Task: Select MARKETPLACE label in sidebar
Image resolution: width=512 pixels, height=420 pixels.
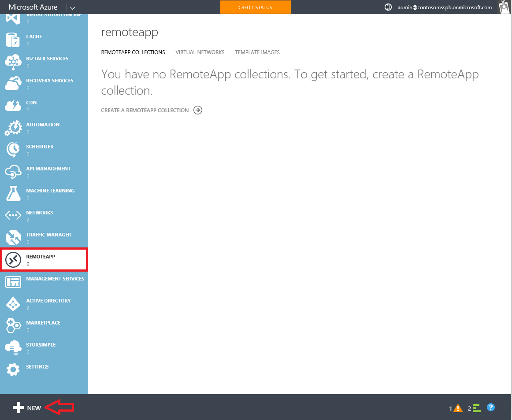Action: click(x=44, y=323)
